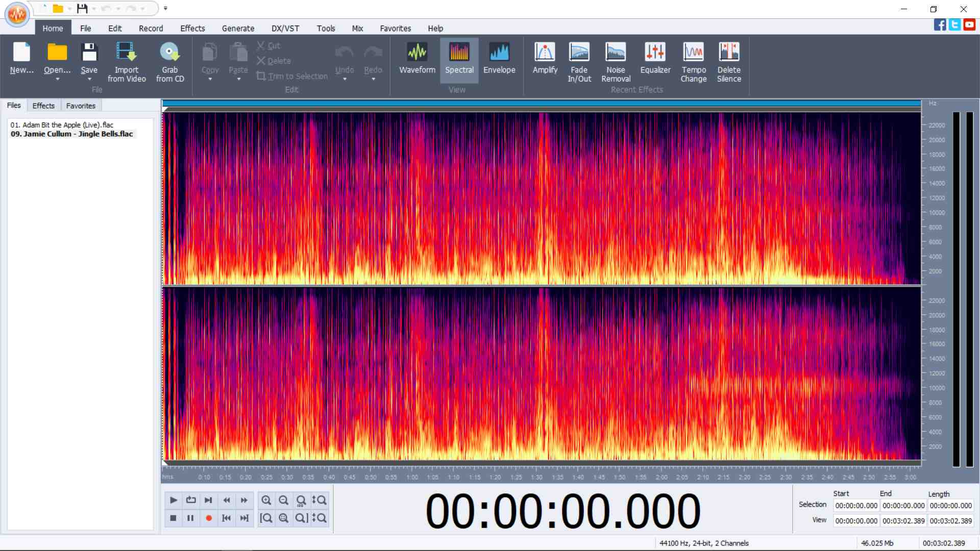The width and height of the screenshot is (980, 551).
Task: Expand the Redo dropdown arrow in ribbon
Action: coord(373,80)
